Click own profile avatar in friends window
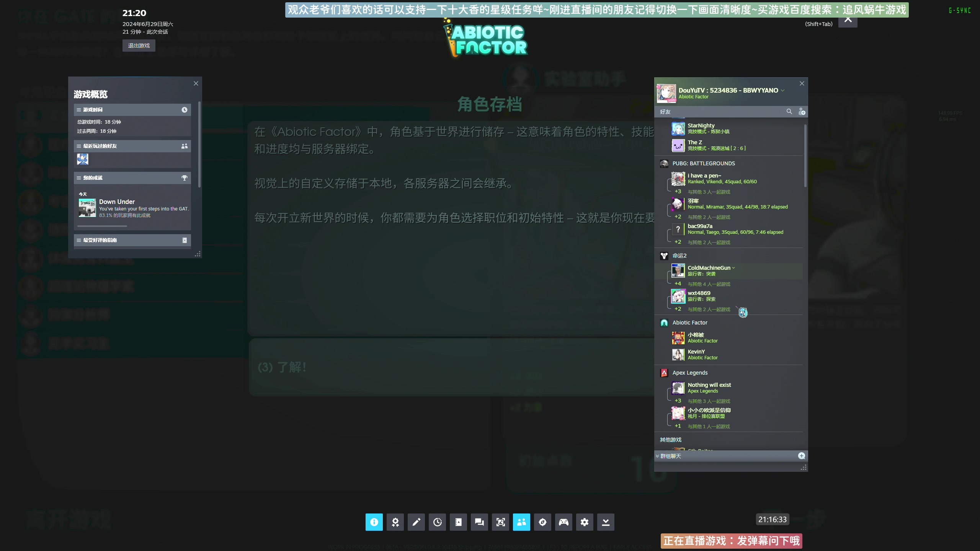Image resolution: width=980 pixels, height=551 pixels. tap(666, 93)
